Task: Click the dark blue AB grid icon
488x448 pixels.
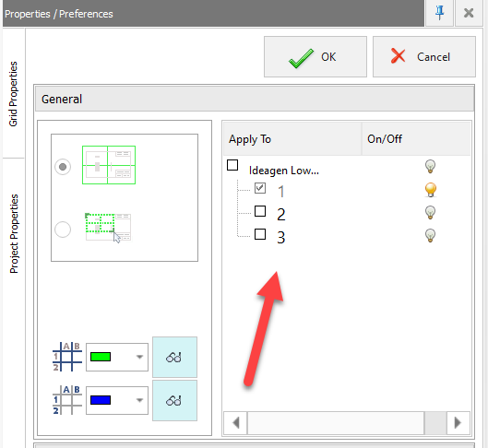Action: (x=67, y=357)
